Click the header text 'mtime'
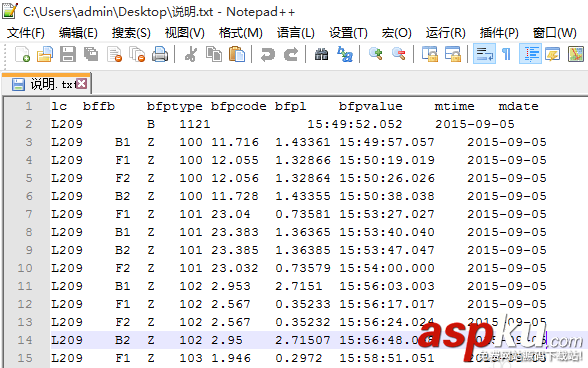This screenshot has width=588, height=368. [x=454, y=107]
